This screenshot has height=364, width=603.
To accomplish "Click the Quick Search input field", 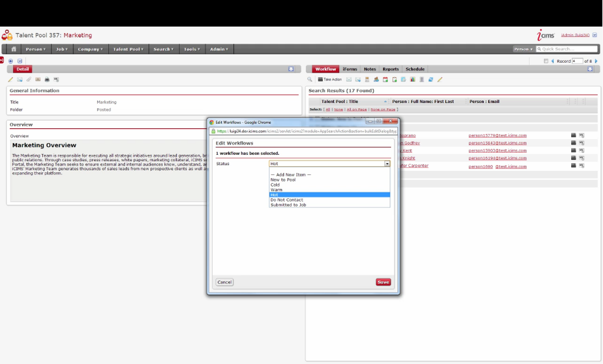I will pyautogui.click(x=567, y=49).
